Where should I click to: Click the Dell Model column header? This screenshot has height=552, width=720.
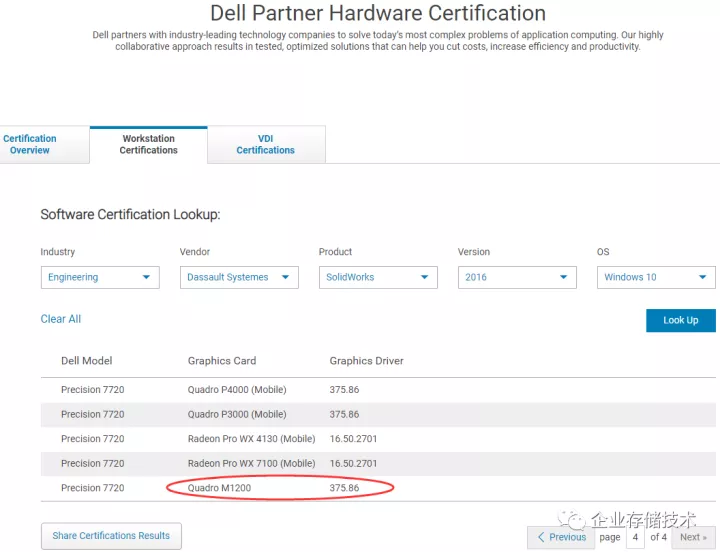(x=87, y=361)
